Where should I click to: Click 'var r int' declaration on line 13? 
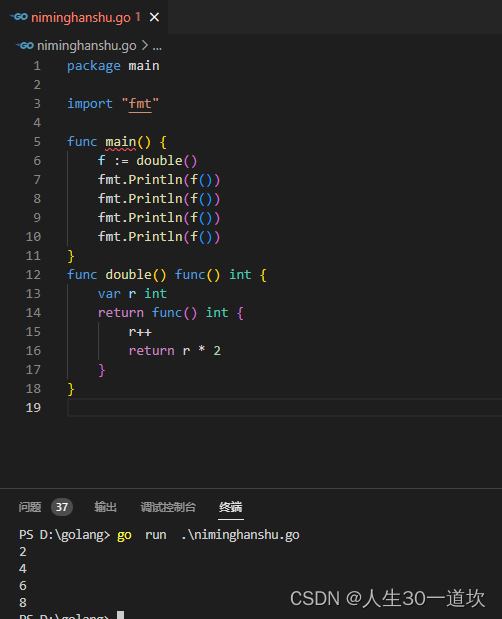[x=132, y=294]
